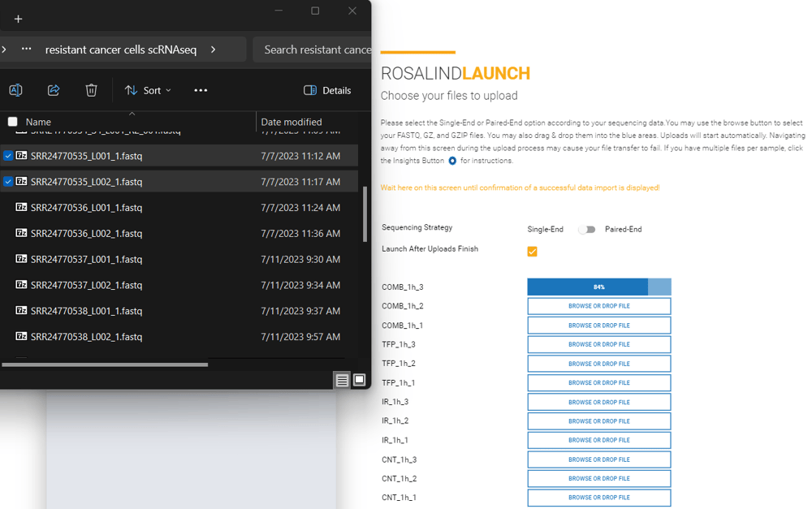Click the COMB_1h_3 upload progress bar
Viewport: 812px width, 509px height.
599,287
